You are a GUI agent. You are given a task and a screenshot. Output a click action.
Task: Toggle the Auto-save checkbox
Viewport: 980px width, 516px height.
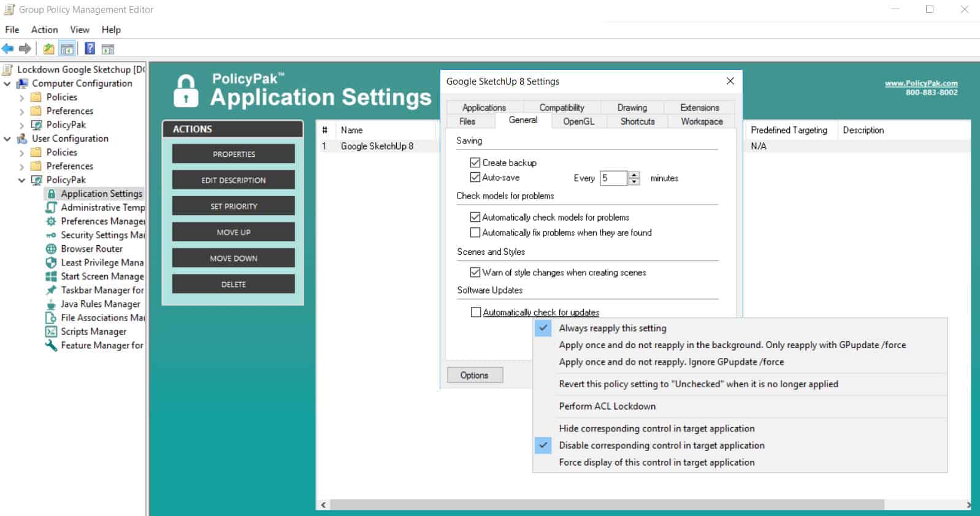(475, 177)
